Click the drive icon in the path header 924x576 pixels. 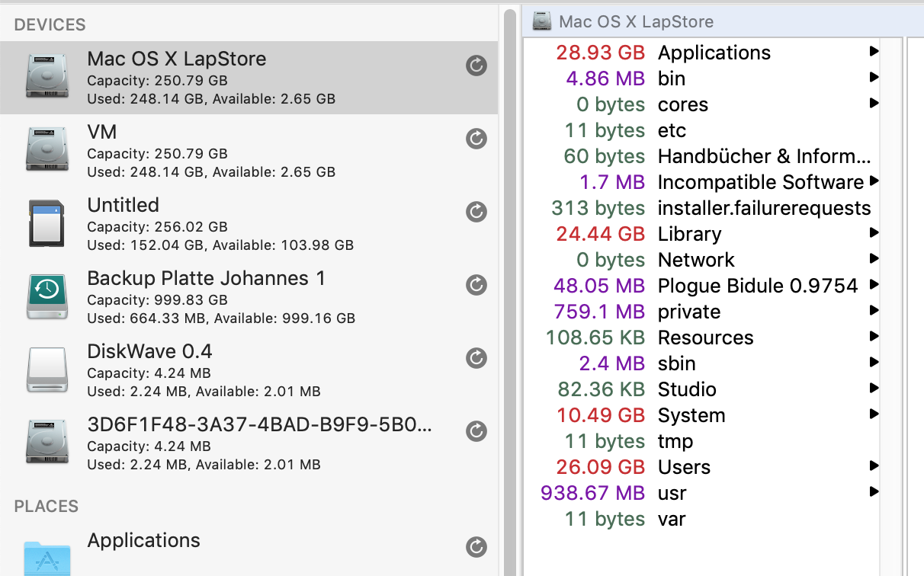[542, 21]
